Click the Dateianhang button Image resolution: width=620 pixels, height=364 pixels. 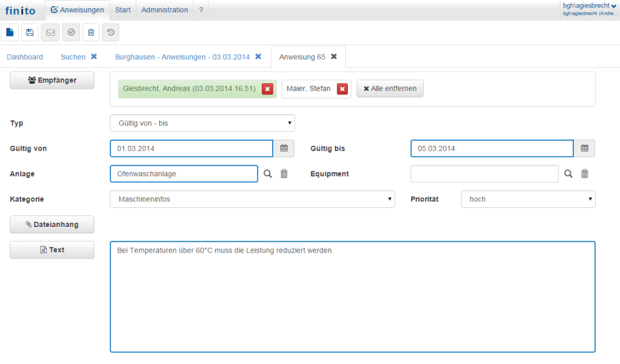click(52, 224)
